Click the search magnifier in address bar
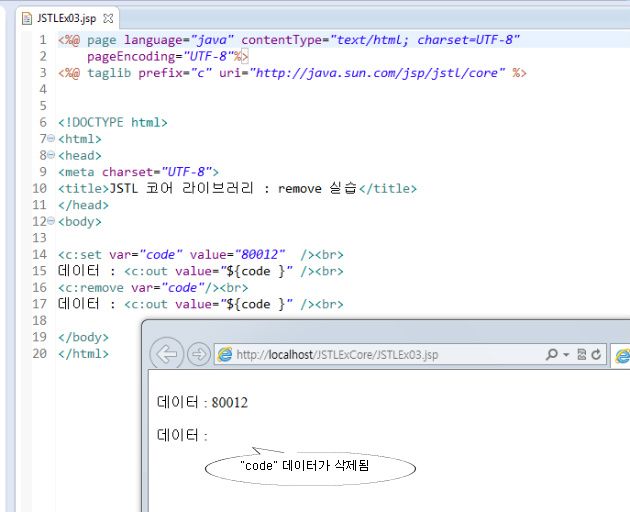The height and width of the screenshot is (512, 630). tap(552, 354)
